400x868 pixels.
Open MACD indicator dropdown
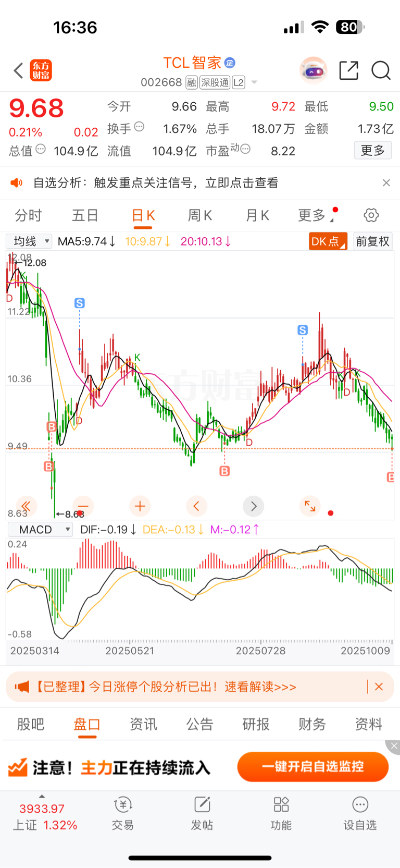pyautogui.click(x=40, y=530)
